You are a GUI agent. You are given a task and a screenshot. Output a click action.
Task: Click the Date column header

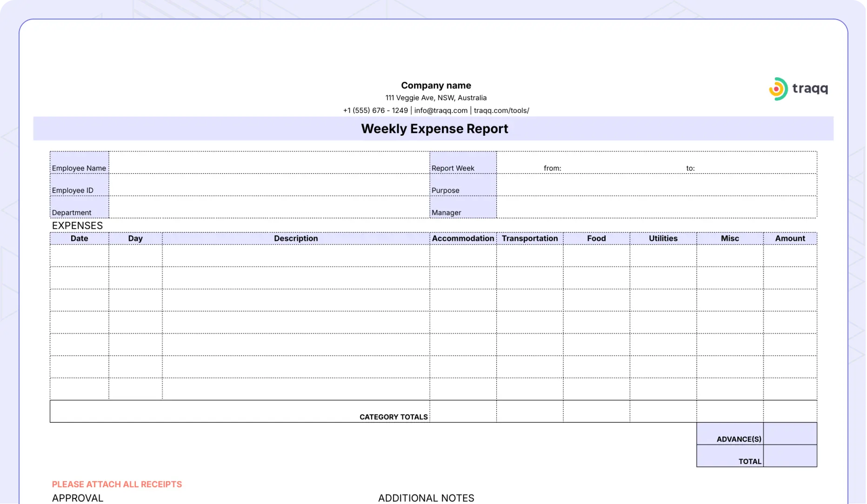click(x=80, y=239)
